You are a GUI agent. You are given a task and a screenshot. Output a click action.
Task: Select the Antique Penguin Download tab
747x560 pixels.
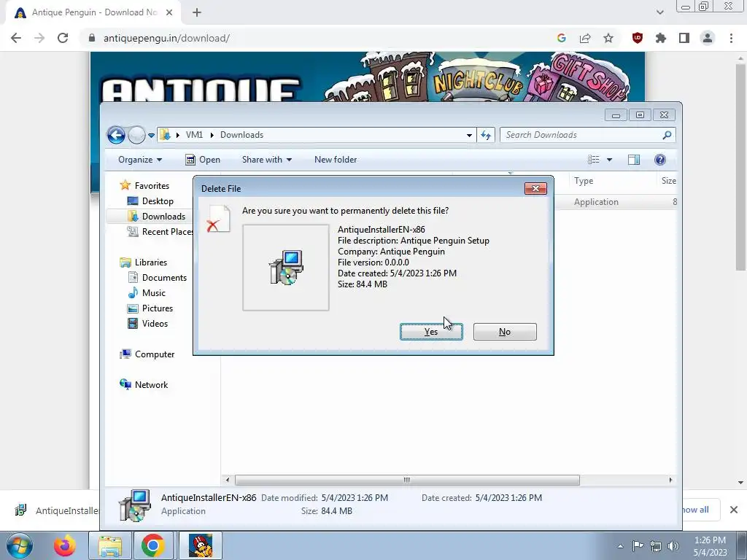[x=94, y=12]
